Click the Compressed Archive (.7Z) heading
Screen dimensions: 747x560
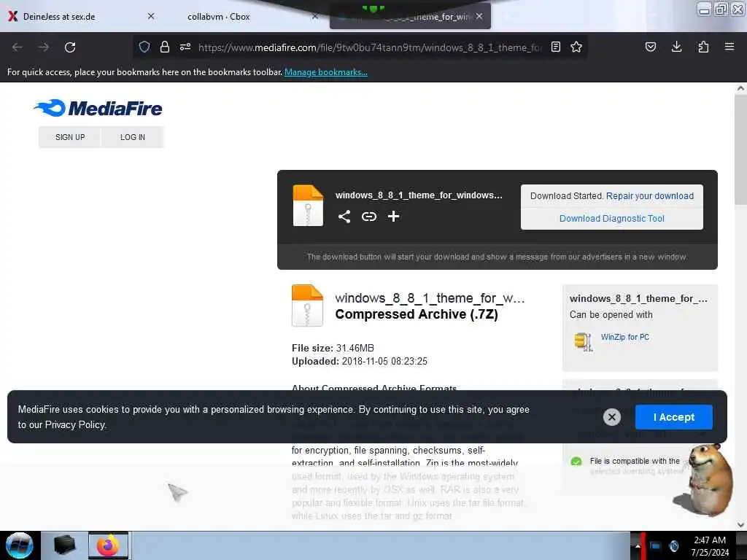tap(417, 314)
